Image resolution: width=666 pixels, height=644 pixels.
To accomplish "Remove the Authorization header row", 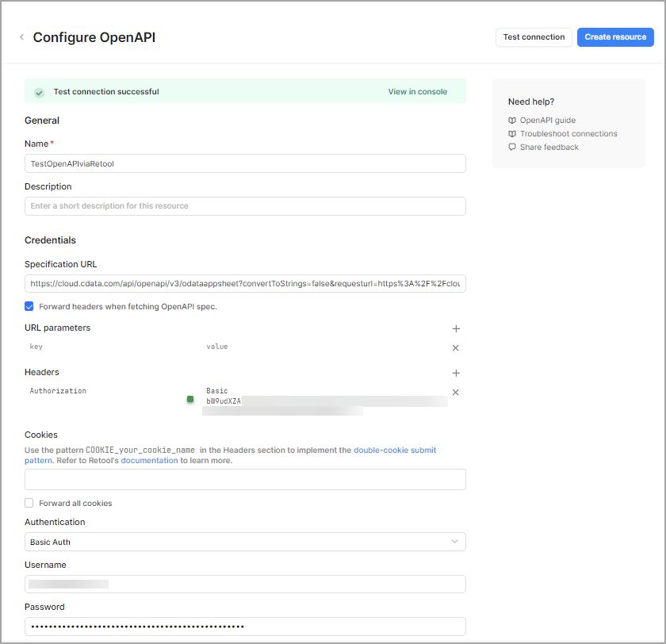I will coord(456,392).
